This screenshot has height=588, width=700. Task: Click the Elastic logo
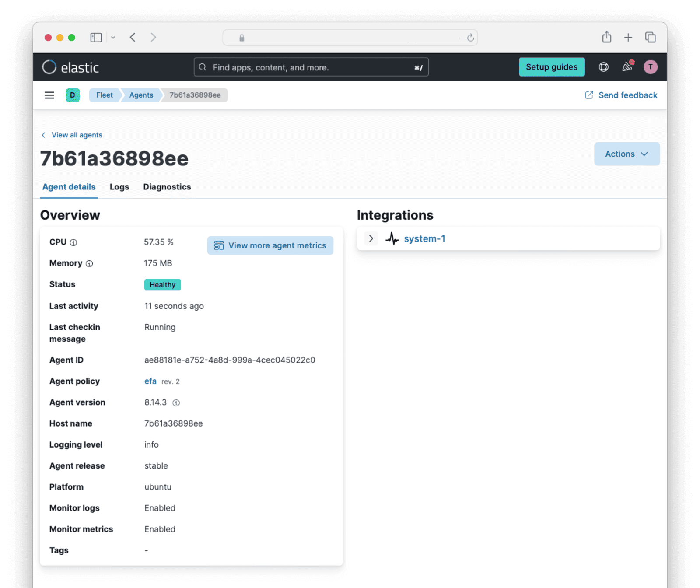point(70,67)
